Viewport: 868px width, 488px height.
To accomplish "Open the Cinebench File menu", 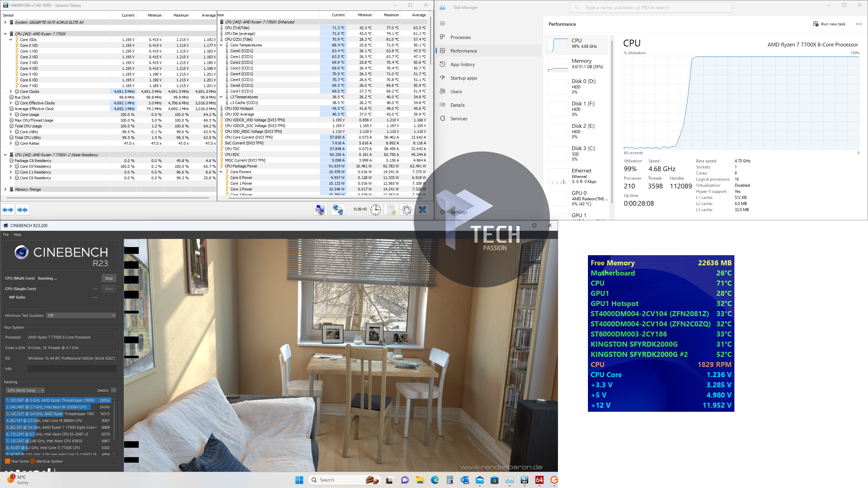I will click(x=6, y=235).
